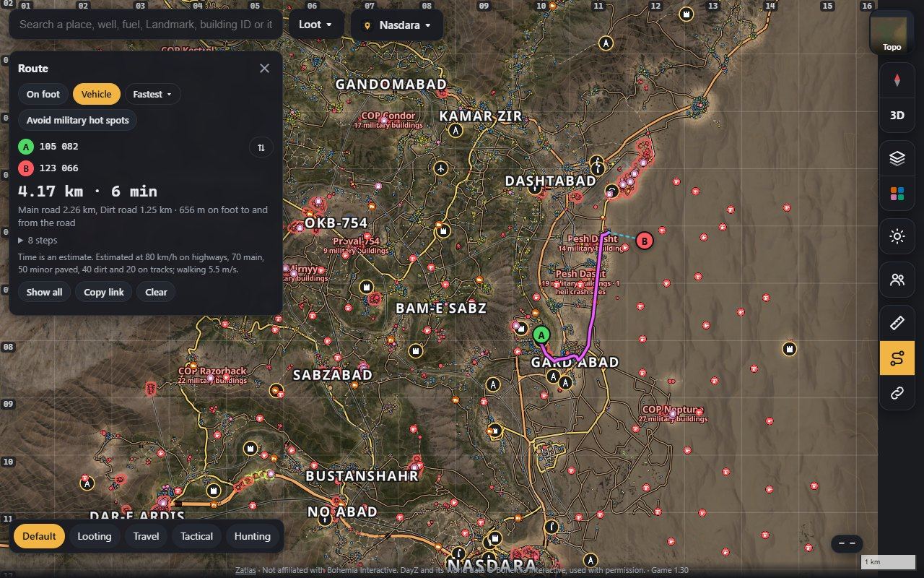Click the airfield plane icon near Kamar Zir
Viewport: 924px width, 578px height.
[441, 168]
